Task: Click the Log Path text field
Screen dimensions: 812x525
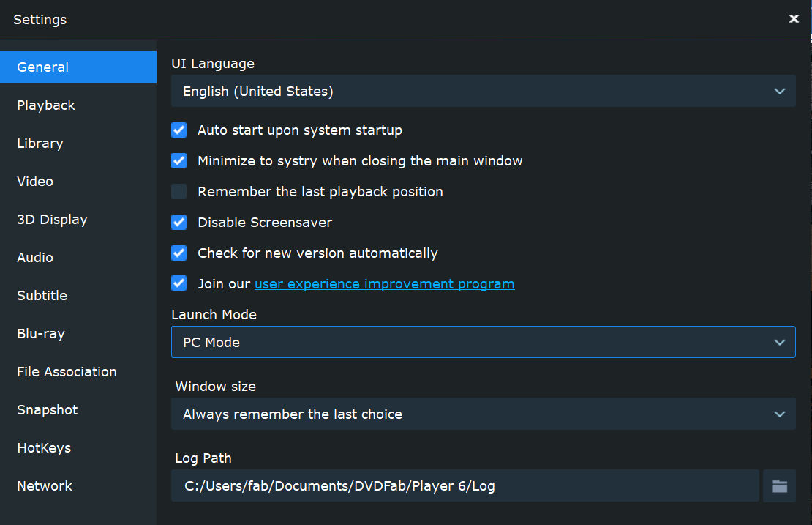Action: coord(465,486)
